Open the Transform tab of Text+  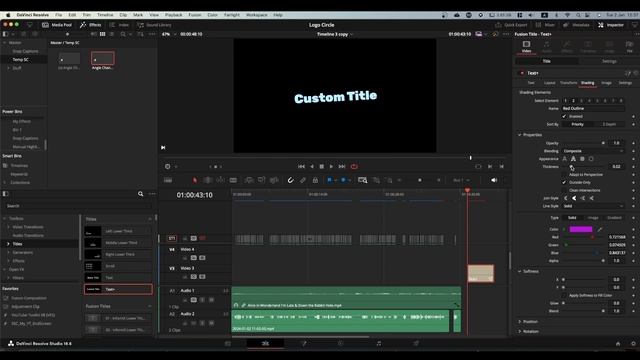(x=568, y=83)
